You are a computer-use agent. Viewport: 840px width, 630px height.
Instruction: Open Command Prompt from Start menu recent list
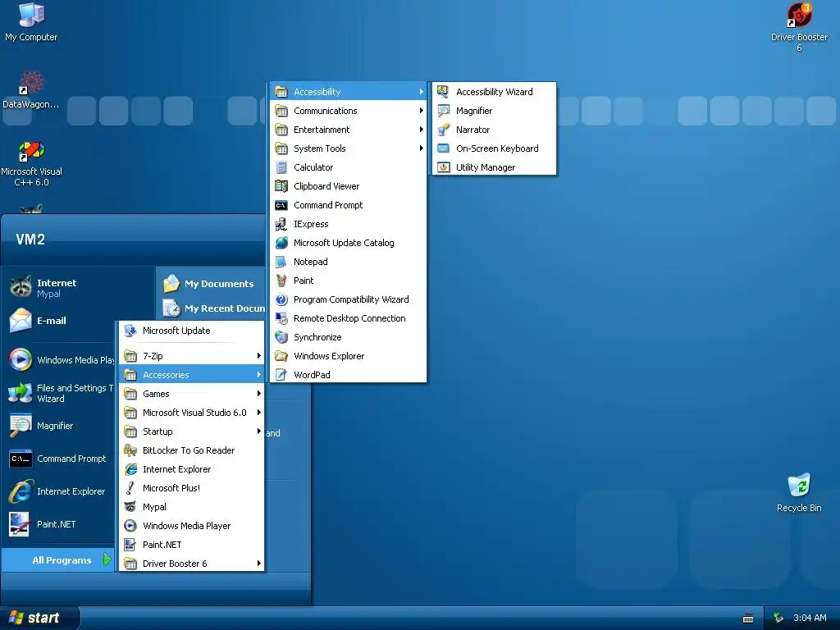(60, 459)
